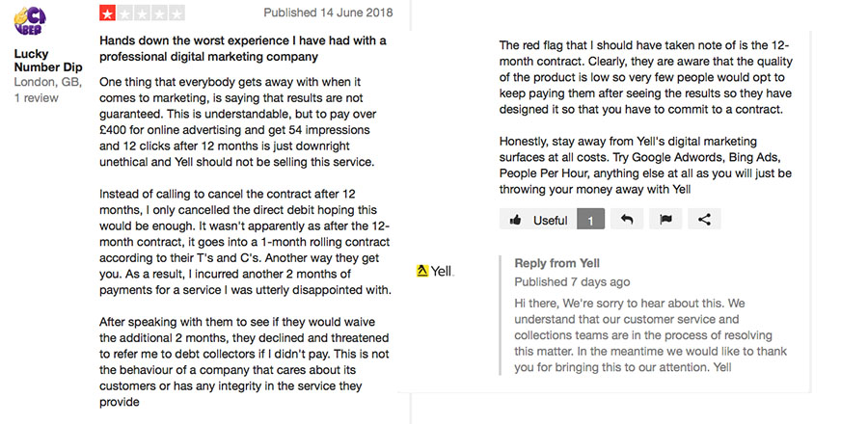Screen dimensions: 868x424
Task: View the reviewer's '1 review' link
Action: pos(36,98)
